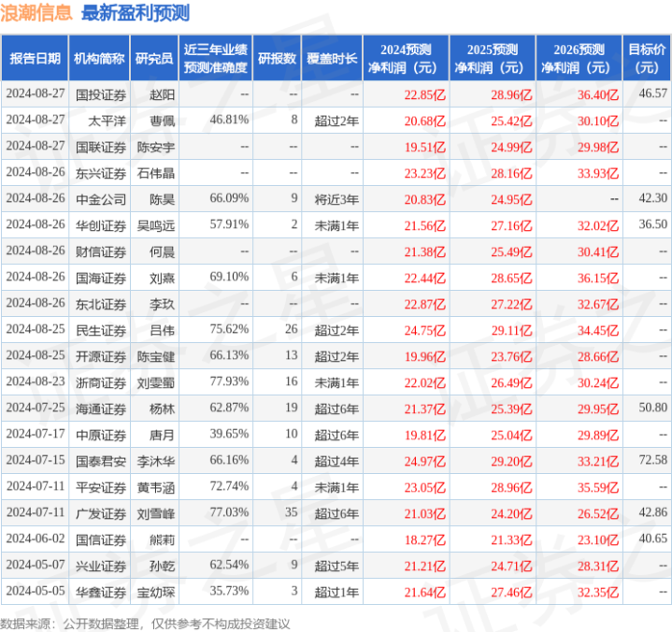Click analyst name 赵阳
The image size is (672, 632).
[162, 94]
